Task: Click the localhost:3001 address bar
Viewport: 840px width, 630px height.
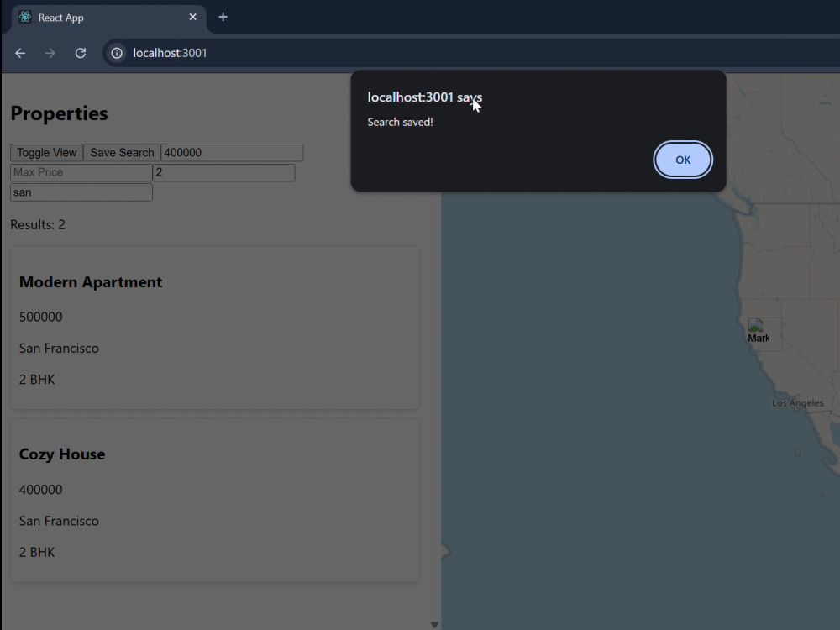Action: (x=471, y=53)
